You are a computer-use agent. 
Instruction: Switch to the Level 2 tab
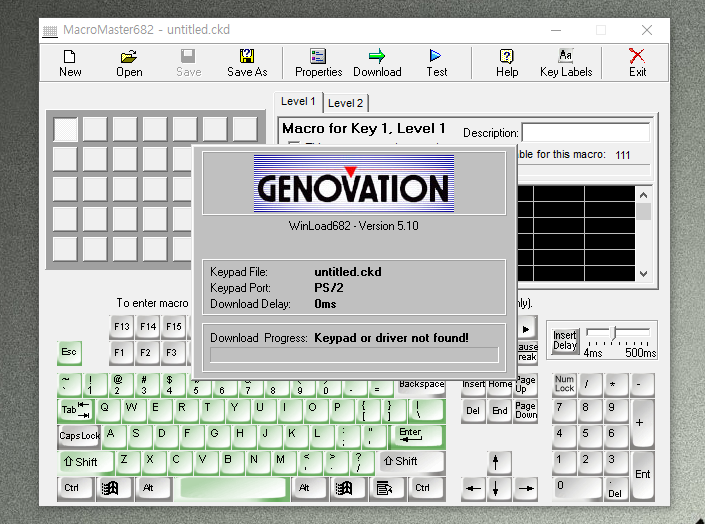pyautogui.click(x=346, y=103)
